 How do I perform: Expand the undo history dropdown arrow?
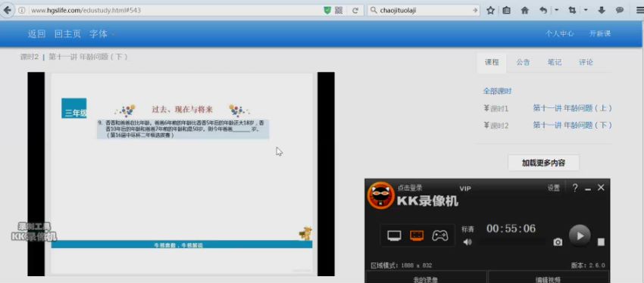pos(557,10)
